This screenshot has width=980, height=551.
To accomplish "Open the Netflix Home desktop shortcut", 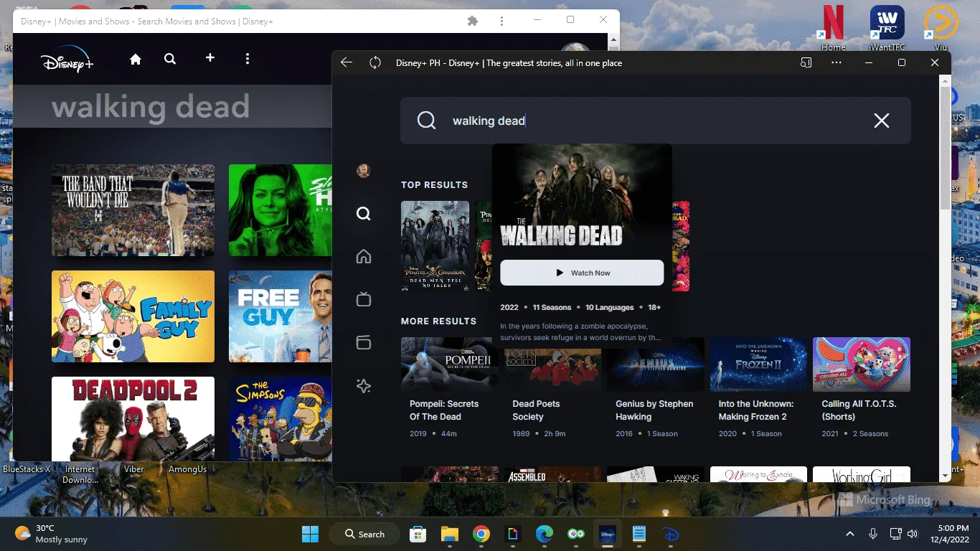I will (x=833, y=29).
